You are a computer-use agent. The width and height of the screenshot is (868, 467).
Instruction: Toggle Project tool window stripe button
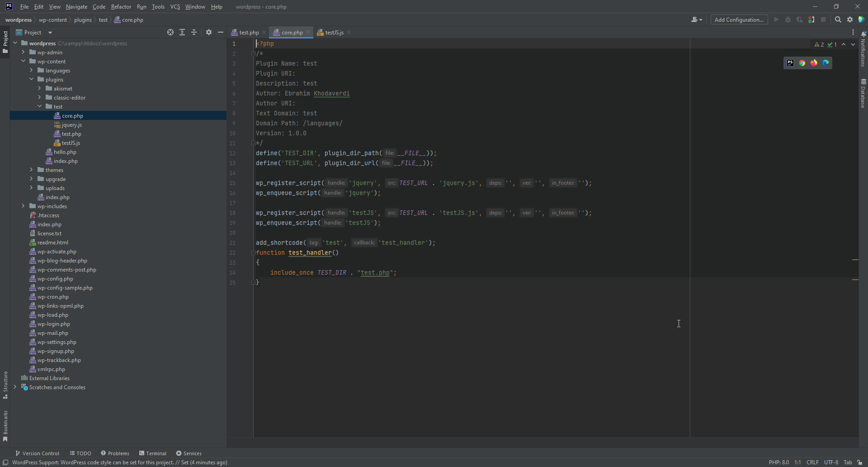(x=5, y=42)
